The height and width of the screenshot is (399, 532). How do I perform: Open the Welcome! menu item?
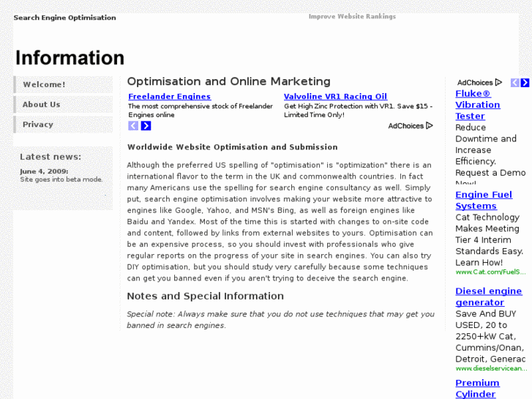pyautogui.click(x=63, y=84)
